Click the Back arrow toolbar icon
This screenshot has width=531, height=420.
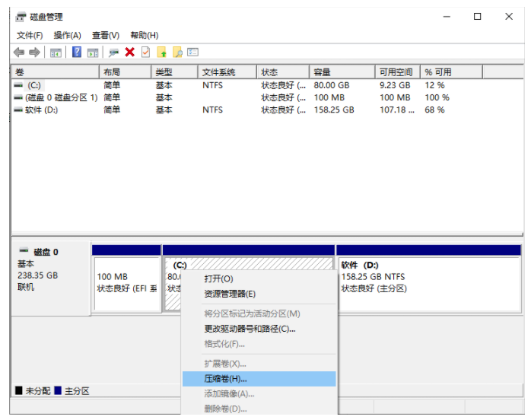19,52
